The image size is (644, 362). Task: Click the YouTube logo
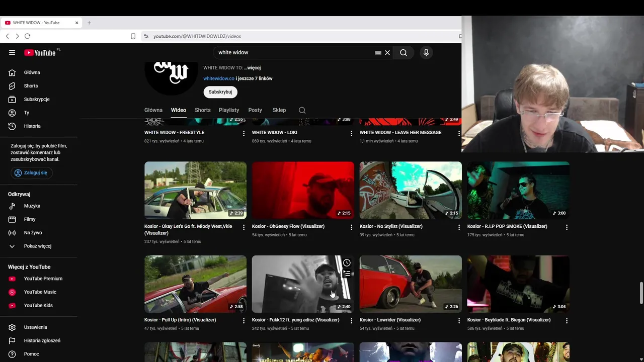click(x=40, y=53)
